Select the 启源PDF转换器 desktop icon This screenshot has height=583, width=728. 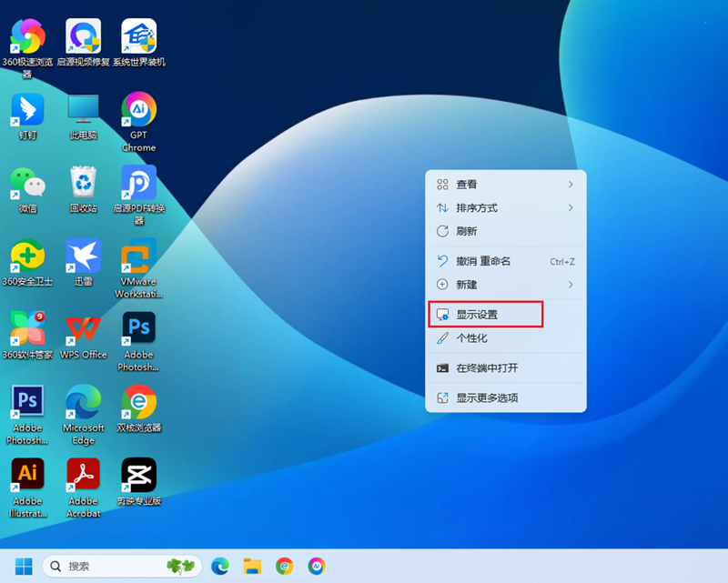(x=139, y=183)
